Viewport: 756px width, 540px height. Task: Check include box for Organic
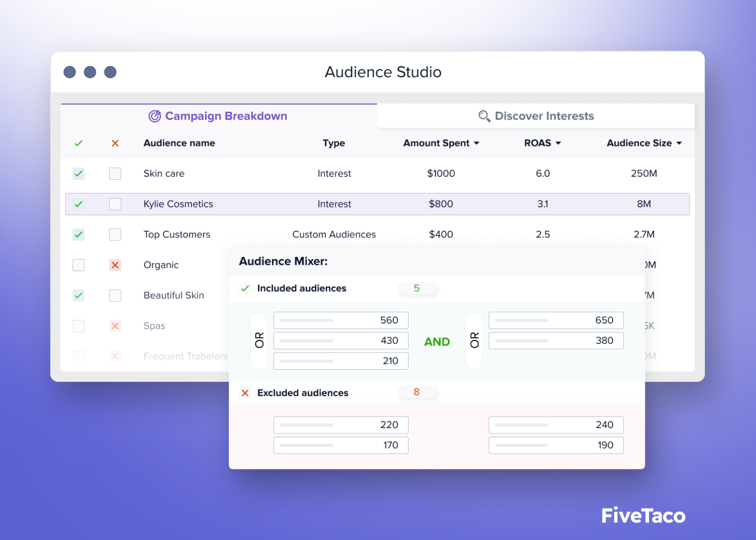click(x=79, y=265)
